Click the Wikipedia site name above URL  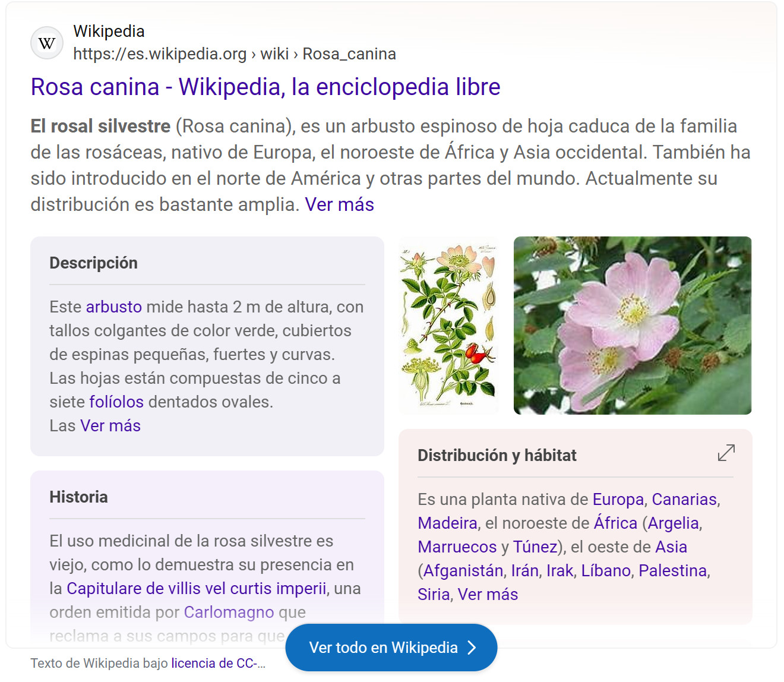pyautogui.click(x=109, y=31)
